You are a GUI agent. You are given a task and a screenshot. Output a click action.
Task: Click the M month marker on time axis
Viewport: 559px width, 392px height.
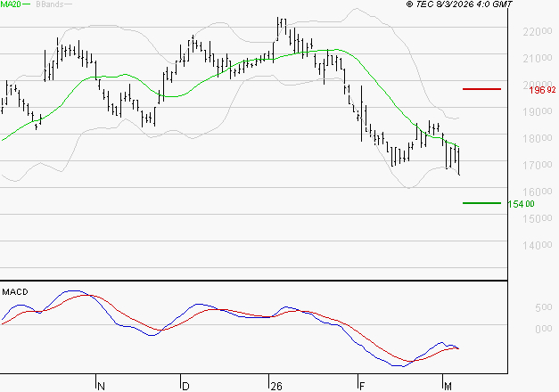(448, 387)
